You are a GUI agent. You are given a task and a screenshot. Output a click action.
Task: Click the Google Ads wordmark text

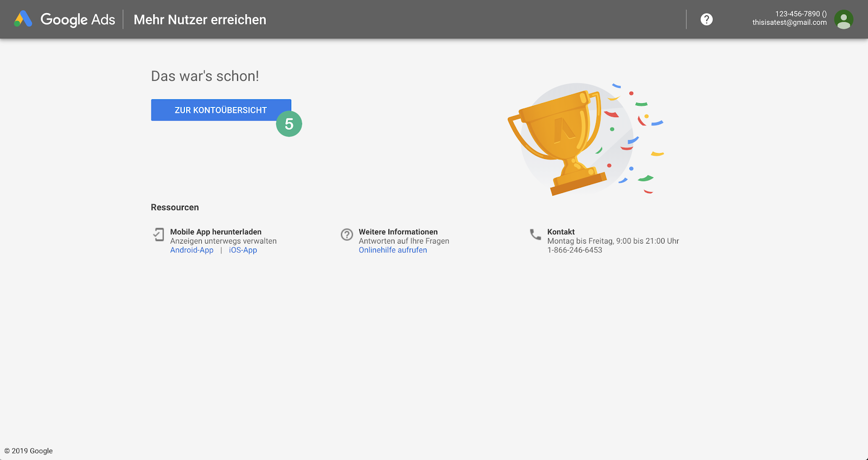[78, 20]
